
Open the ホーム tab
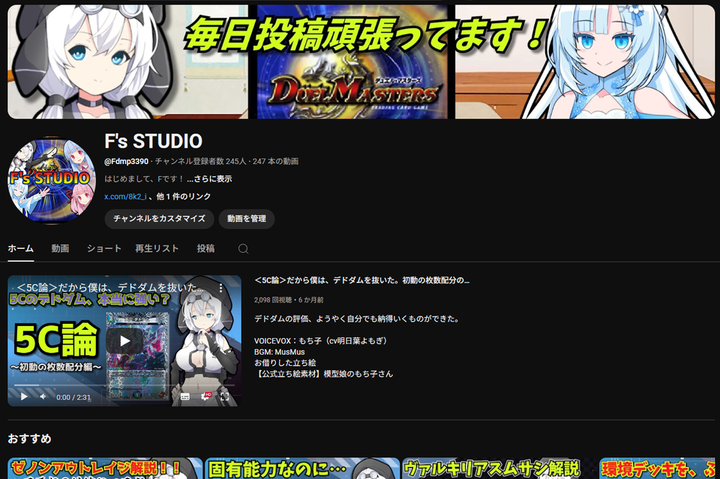pos(21,248)
